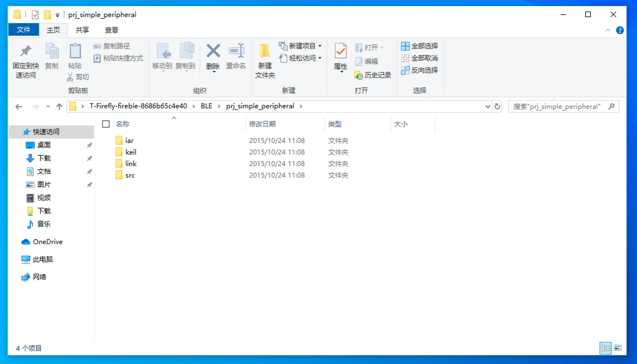Image resolution: width=637 pixels, height=364 pixels.
Task: Sort by Name column header (名称)
Action: [122, 124]
